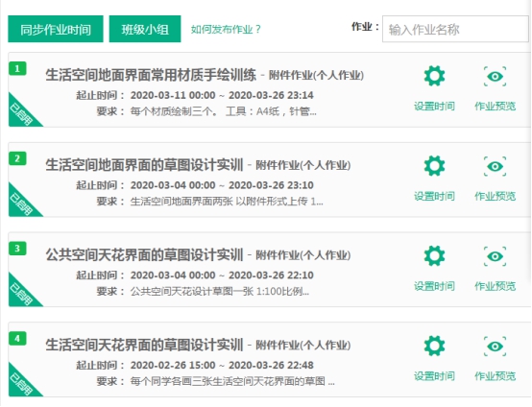Open 生活空间地面界面的草图设计实训 assignment title
Screen dimensions: 532x407
click(144, 165)
